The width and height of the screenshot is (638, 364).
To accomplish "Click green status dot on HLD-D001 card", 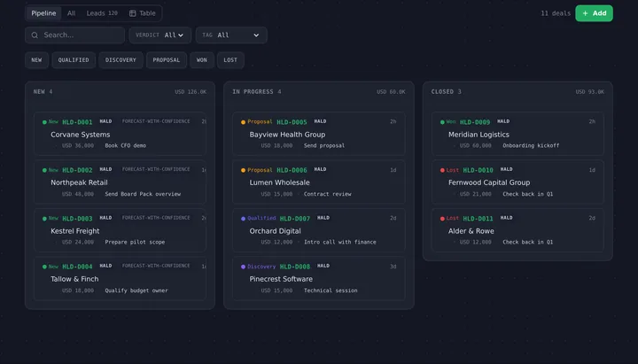I will 44,122.
